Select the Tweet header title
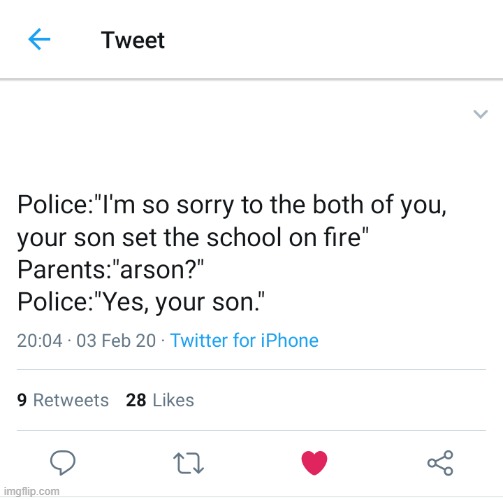Viewport: 503px width, 500px height. click(x=133, y=40)
